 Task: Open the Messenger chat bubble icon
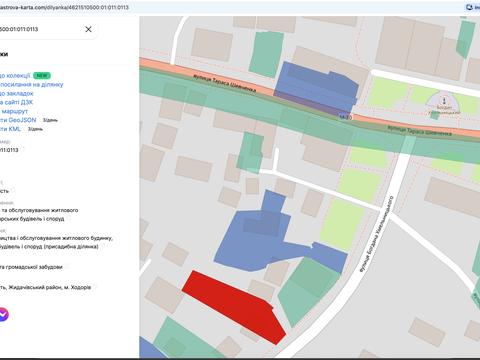(3, 314)
